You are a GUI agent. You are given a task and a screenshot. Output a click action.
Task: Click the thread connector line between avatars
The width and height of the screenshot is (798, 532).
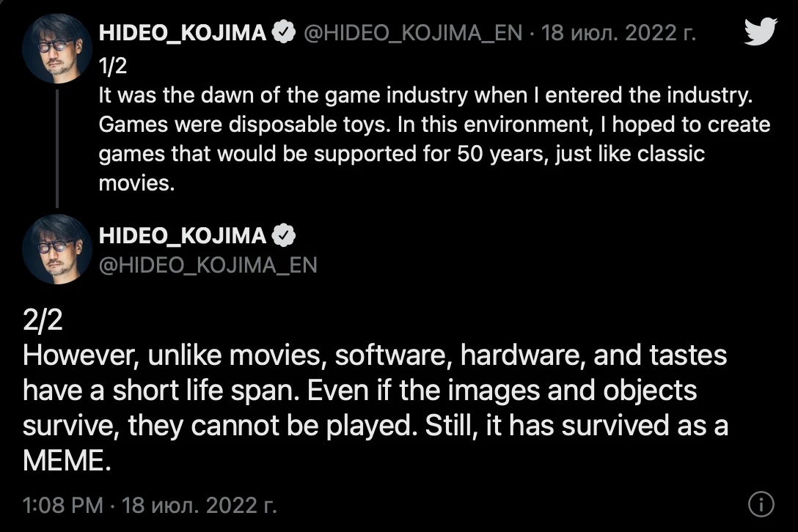pos(57,149)
